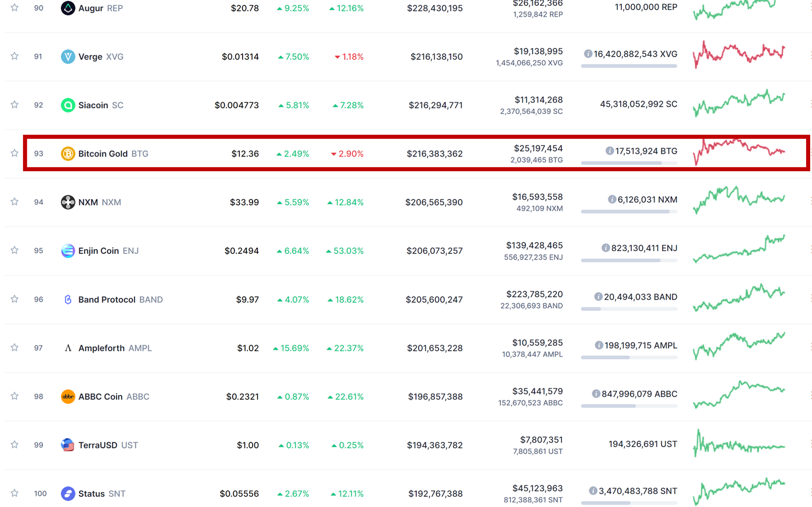The image size is (812, 507).
Task: Click the Bitcoin Gold supply progress bar
Action: pyautogui.click(x=629, y=162)
